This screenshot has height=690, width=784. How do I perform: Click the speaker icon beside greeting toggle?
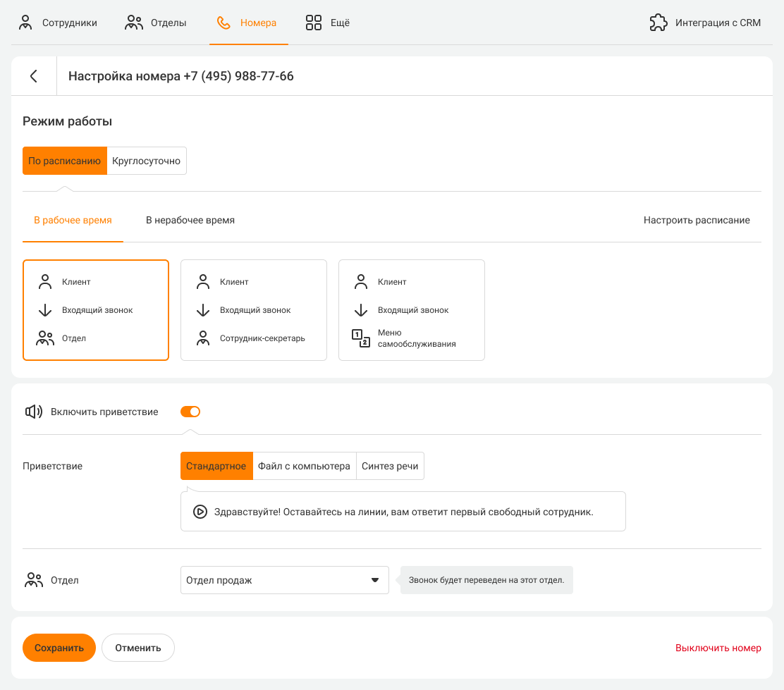pos(33,412)
